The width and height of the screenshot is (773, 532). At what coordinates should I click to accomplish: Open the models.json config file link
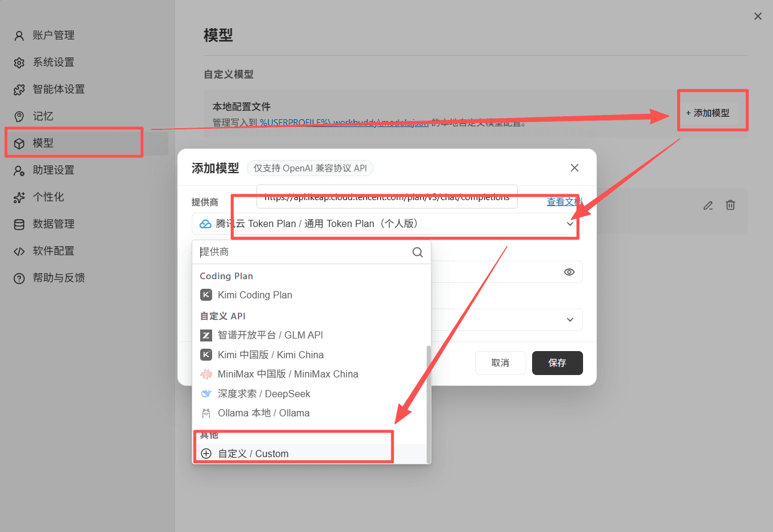coord(344,123)
